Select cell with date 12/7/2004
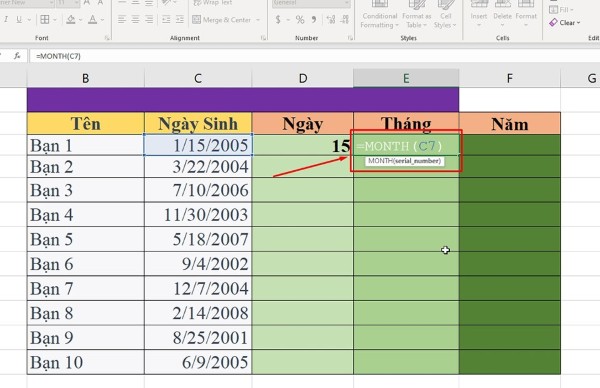Screen dimensions: 600x388 pos(198,288)
